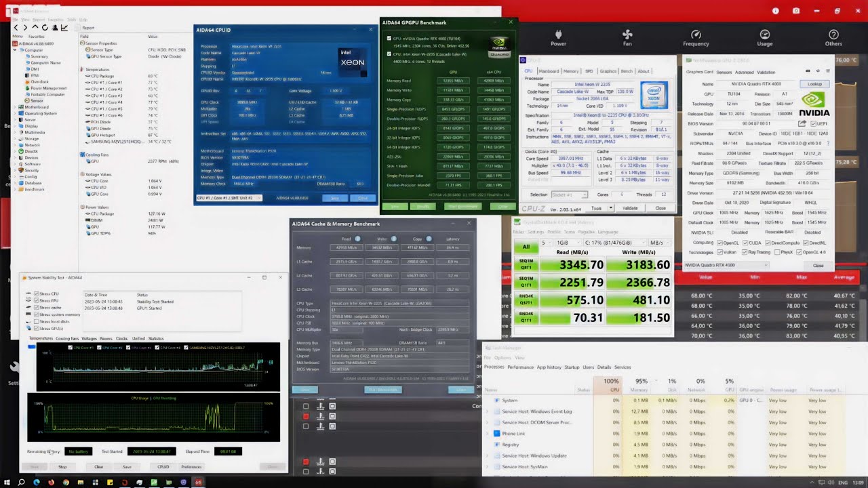Open GPU-Z graphics card selector dropdown
The height and width of the screenshot is (488, 868).
tap(726, 265)
